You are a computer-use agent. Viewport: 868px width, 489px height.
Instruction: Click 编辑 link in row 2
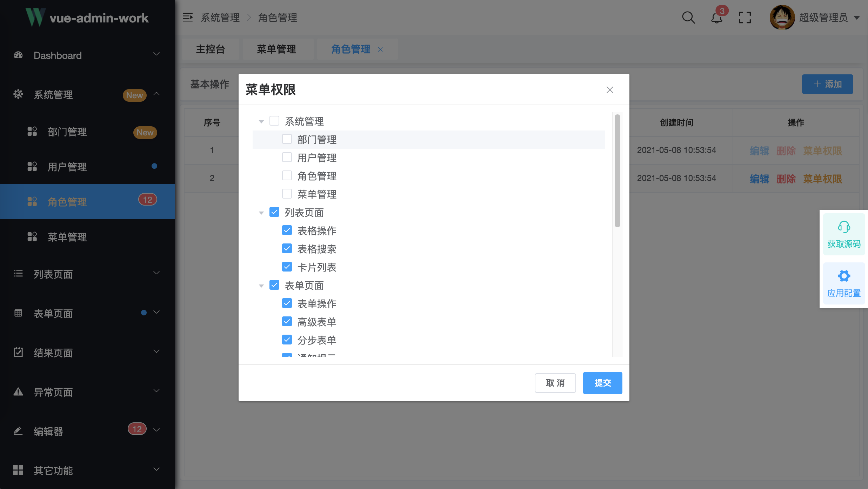coord(759,179)
